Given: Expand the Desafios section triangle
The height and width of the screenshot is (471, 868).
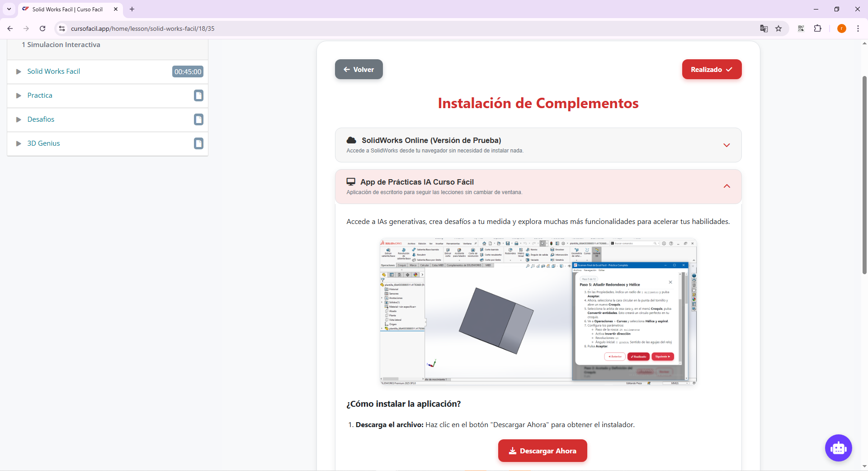Looking at the screenshot, I should coord(19,119).
